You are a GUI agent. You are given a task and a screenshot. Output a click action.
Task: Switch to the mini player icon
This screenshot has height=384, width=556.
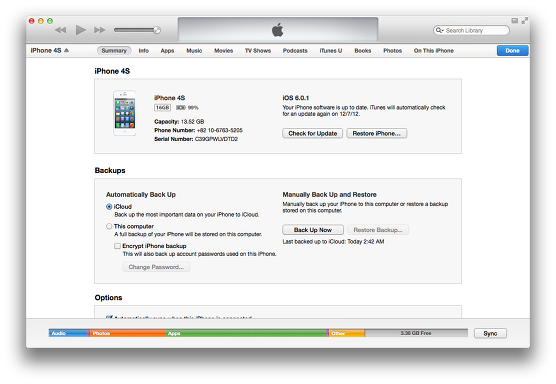coord(515,21)
